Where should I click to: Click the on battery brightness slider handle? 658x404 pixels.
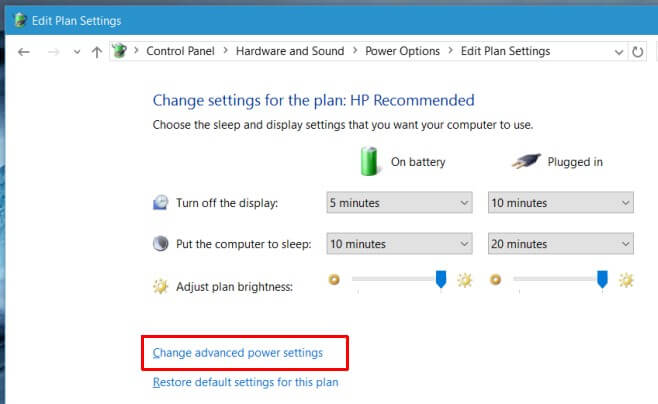click(441, 279)
